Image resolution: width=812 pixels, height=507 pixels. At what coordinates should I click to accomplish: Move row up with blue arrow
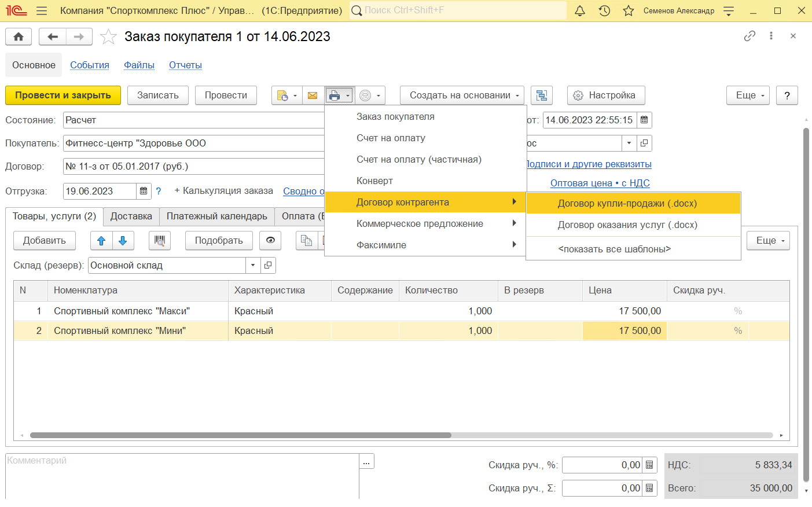click(101, 241)
